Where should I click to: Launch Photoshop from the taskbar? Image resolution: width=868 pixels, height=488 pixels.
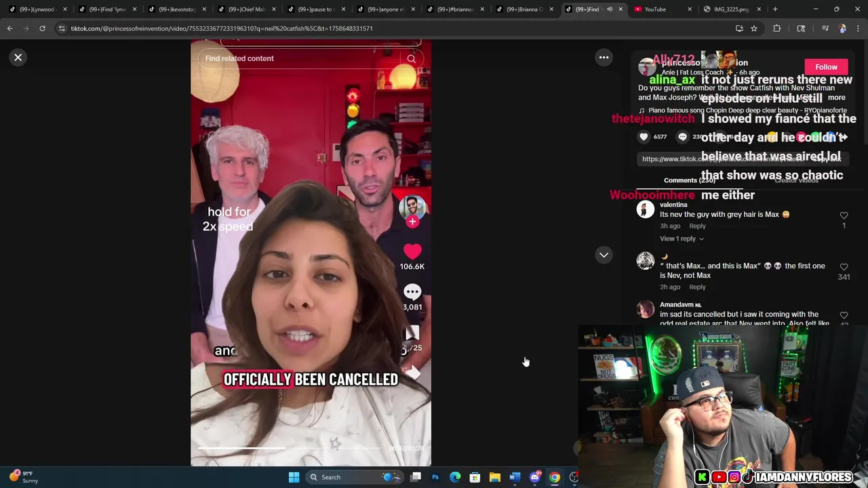coord(435,477)
